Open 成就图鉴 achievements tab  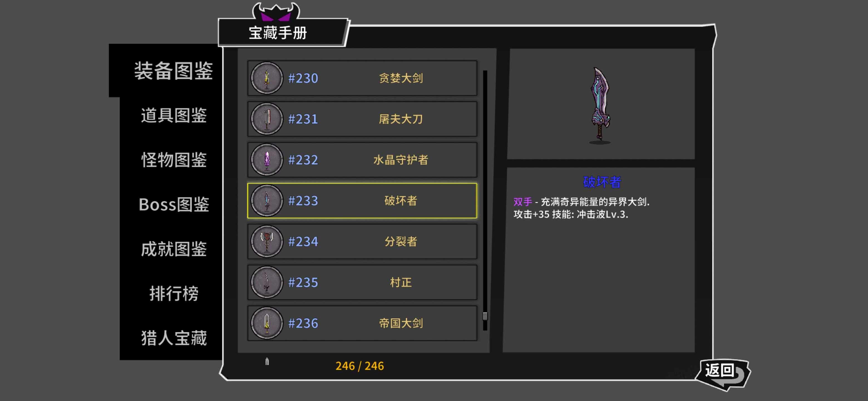(x=174, y=249)
